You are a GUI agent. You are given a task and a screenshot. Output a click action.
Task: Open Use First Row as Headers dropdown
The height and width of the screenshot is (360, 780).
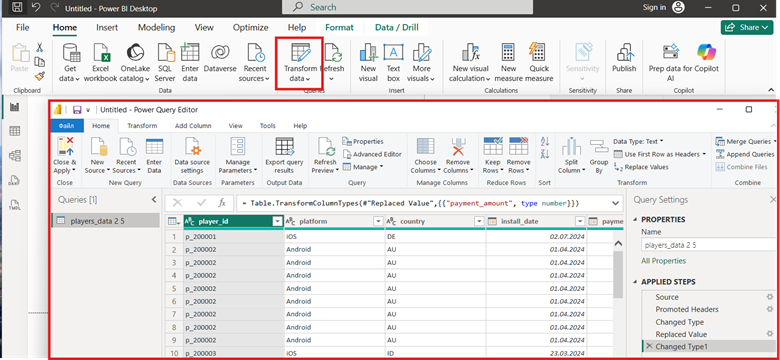point(660,154)
